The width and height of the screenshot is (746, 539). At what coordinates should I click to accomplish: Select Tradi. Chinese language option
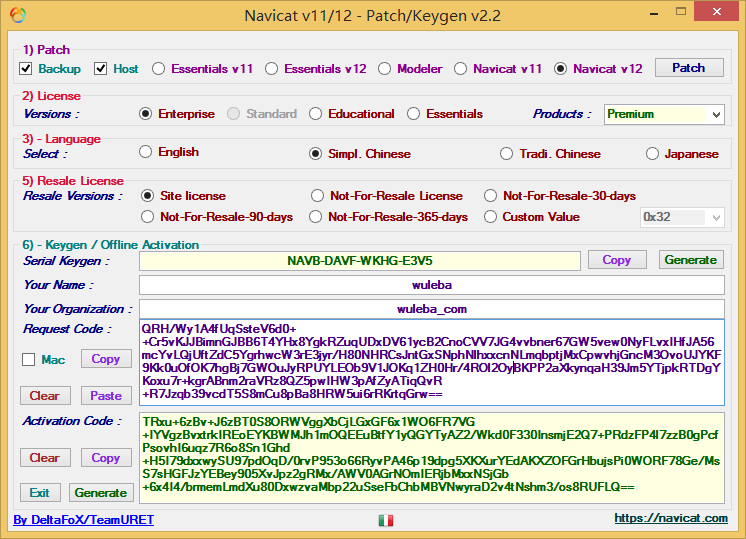(506, 154)
